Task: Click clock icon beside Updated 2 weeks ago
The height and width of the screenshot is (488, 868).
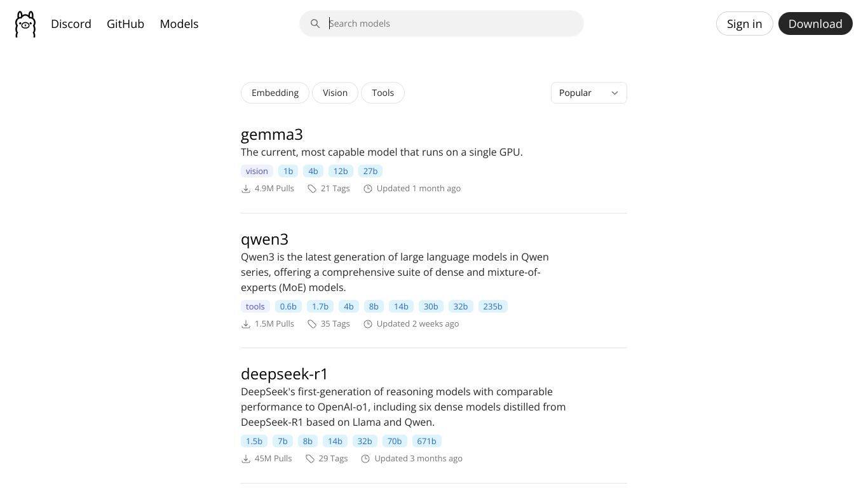Action: coord(368,324)
